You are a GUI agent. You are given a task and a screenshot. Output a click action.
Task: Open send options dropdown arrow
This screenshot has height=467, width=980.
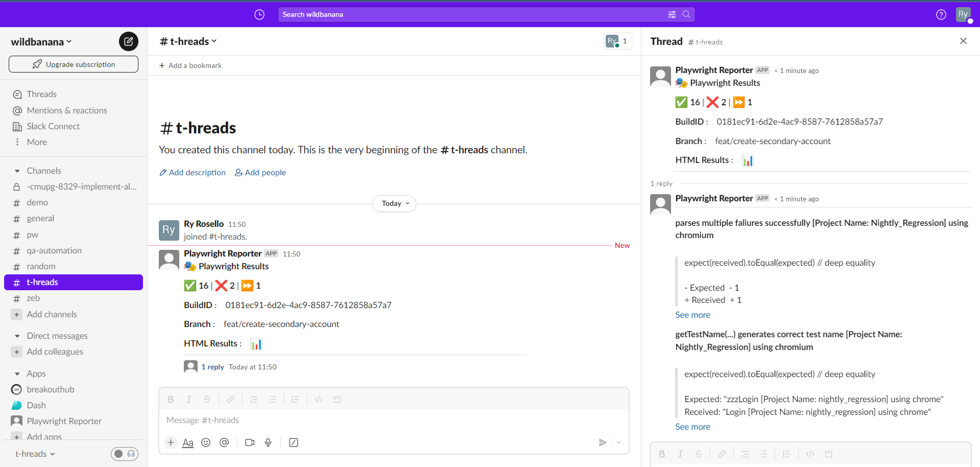click(x=618, y=442)
